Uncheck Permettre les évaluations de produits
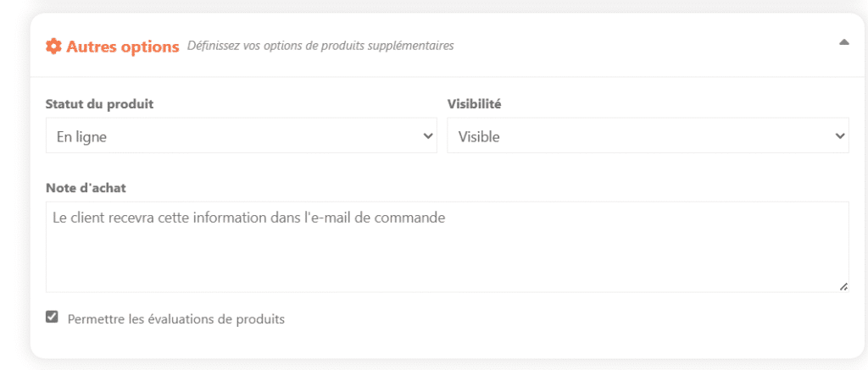 [x=52, y=317]
